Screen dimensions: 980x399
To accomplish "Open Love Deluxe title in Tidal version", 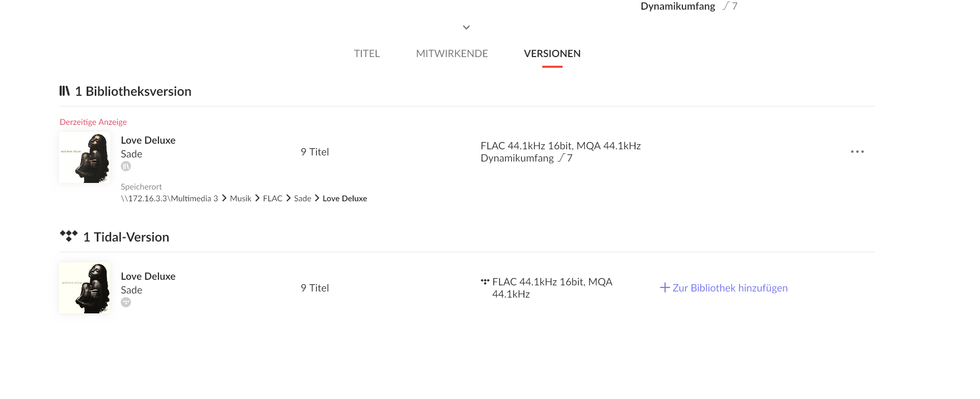I will coord(148,276).
